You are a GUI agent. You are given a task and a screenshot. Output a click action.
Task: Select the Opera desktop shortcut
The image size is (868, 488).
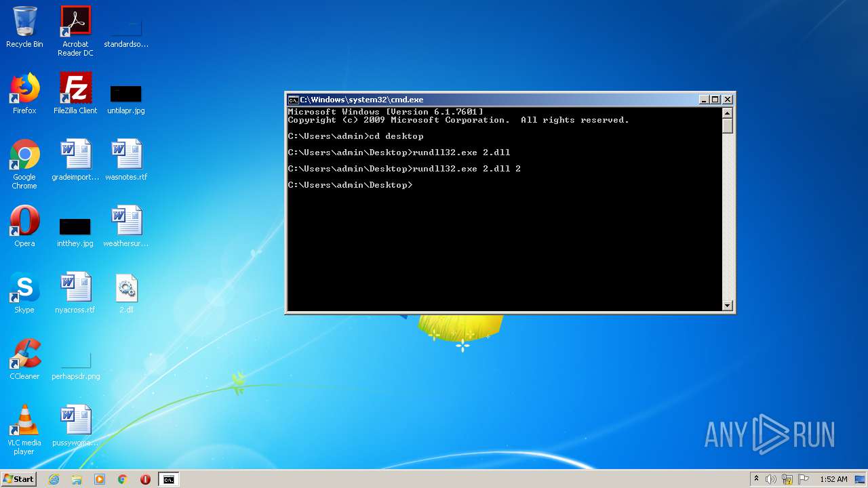point(24,226)
